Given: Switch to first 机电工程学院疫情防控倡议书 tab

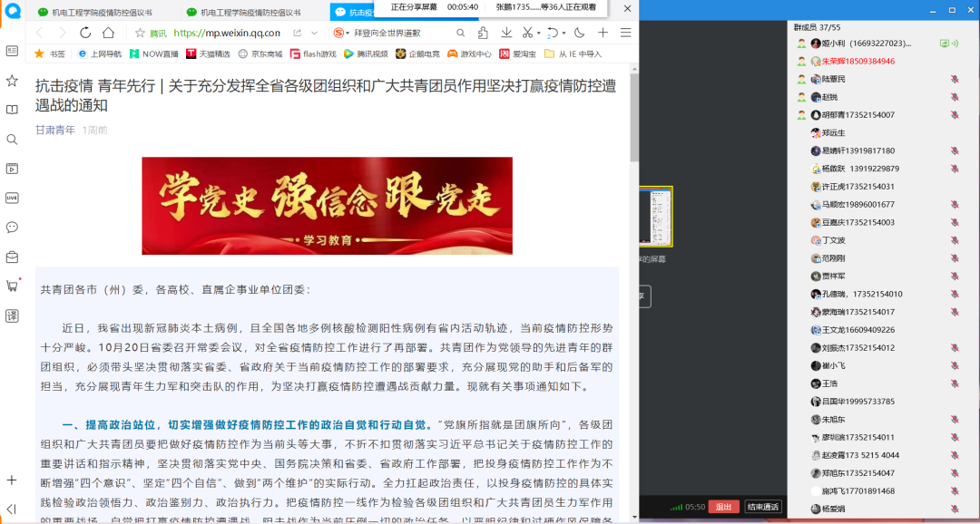Looking at the screenshot, I should coord(102,12).
